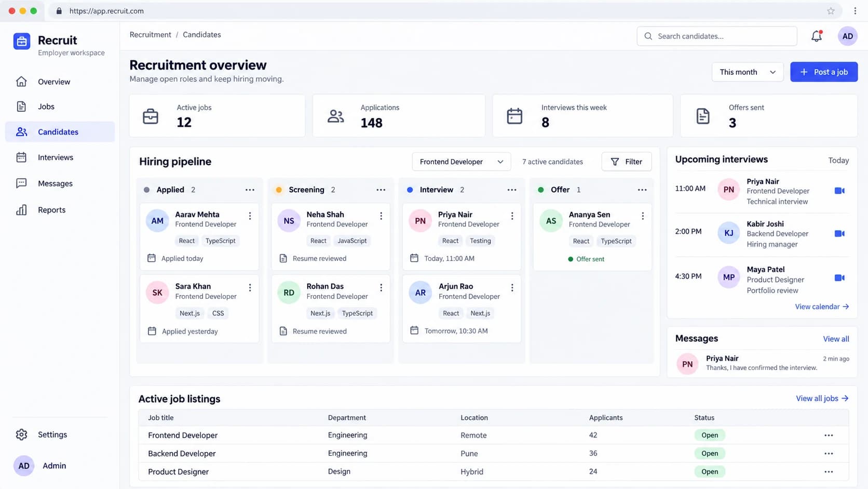868x489 pixels.
Task: Click the browser address bar URL
Action: 106,11
